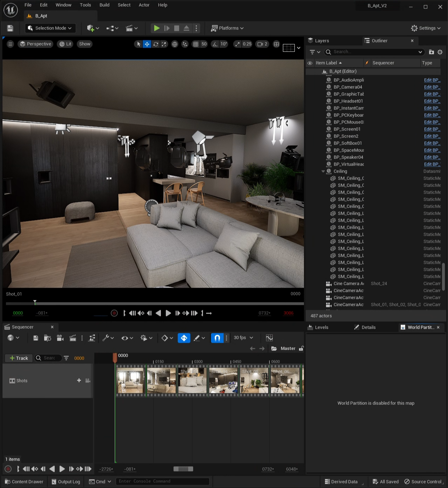This screenshot has height=488, width=448.
Task: Open the Outliner settings gear
Action: click(440, 52)
